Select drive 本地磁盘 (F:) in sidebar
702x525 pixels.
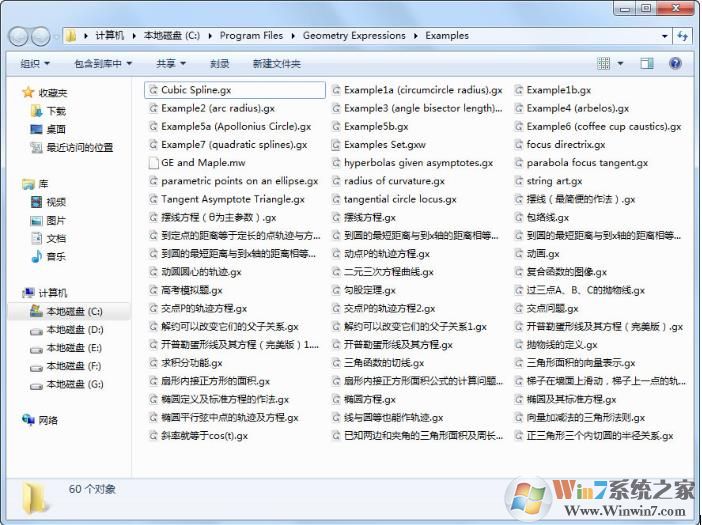point(65,366)
